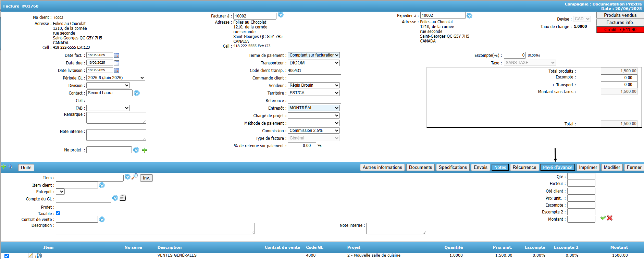
Task: Click the notepad icon beside Compte du GL
Action: 123,198
